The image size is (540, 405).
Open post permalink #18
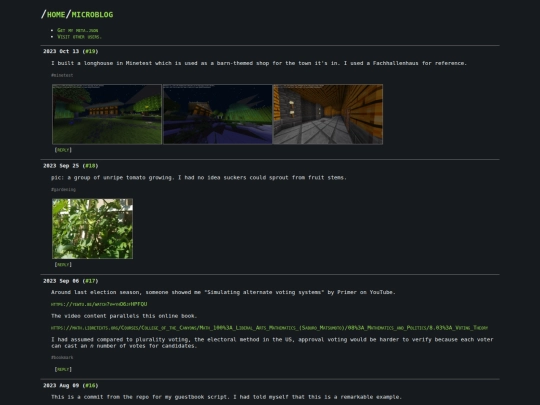click(x=90, y=166)
